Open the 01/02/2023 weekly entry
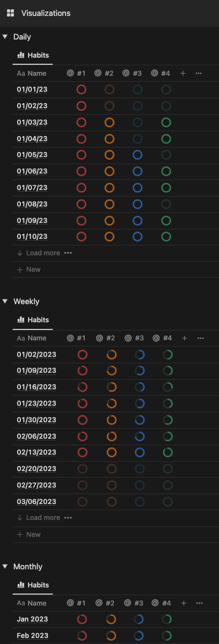219x644 pixels. pyautogui.click(x=37, y=355)
